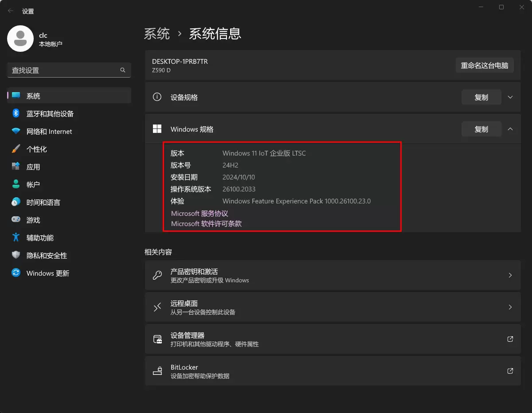
Task: Select 系统 in the sidebar
Action: click(x=69, y=96)
